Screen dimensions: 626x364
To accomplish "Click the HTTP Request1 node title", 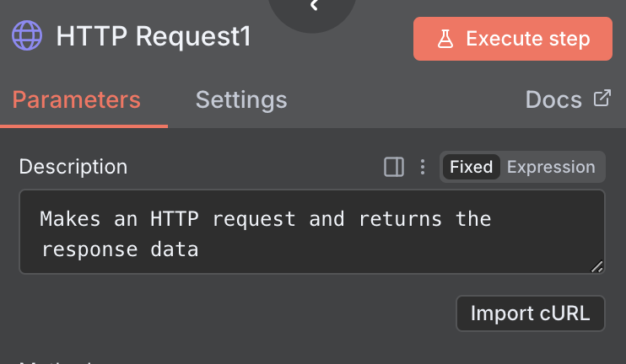I will 154,37.
